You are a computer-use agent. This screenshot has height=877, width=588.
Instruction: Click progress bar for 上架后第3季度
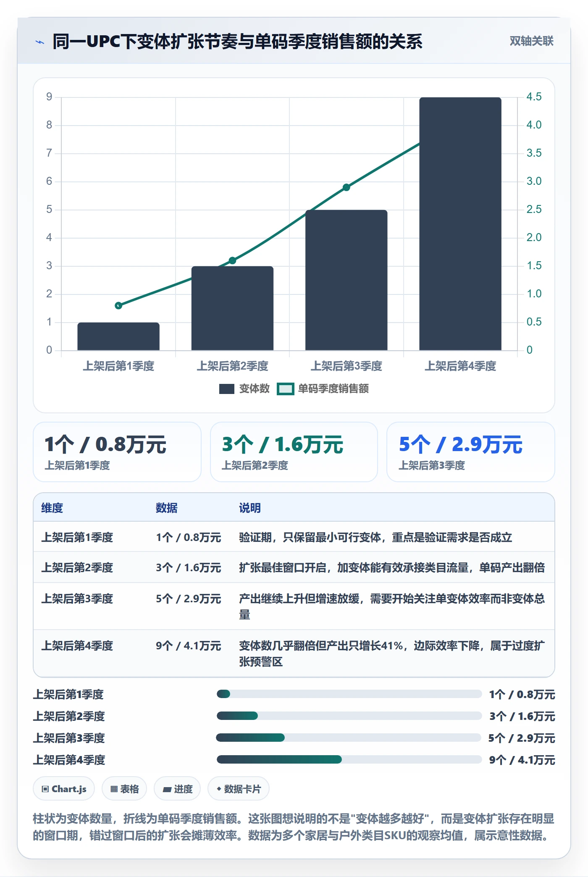[x=349, y=738]
